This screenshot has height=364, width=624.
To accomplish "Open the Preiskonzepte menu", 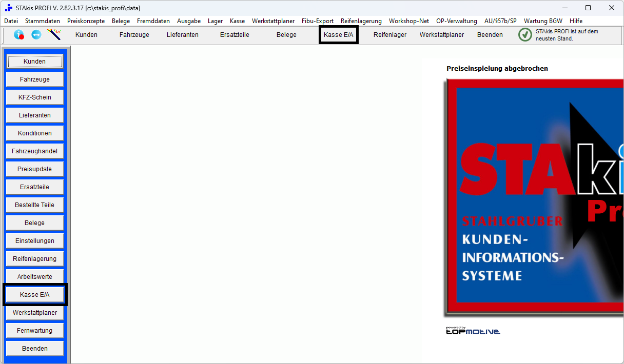I will tap(86, 21).
